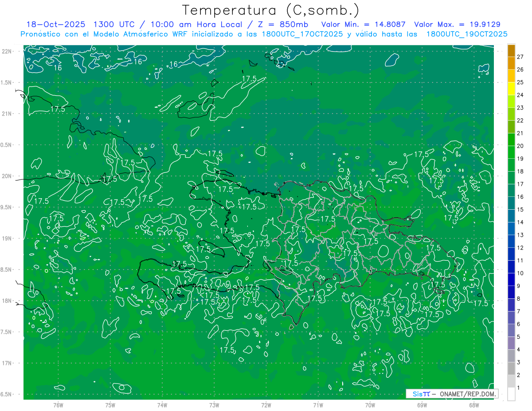The image size is (532, 411).
Task: Click the 19N latitude axis label
Action: (x=7, y=239)
